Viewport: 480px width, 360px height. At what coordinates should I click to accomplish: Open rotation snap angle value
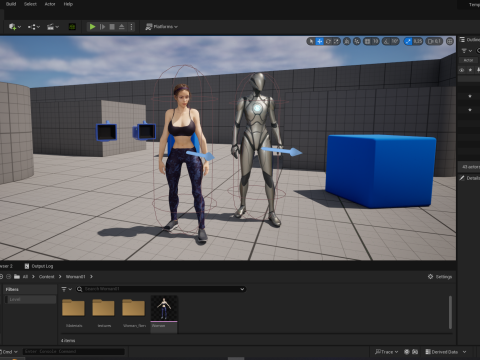pos(395,41)
